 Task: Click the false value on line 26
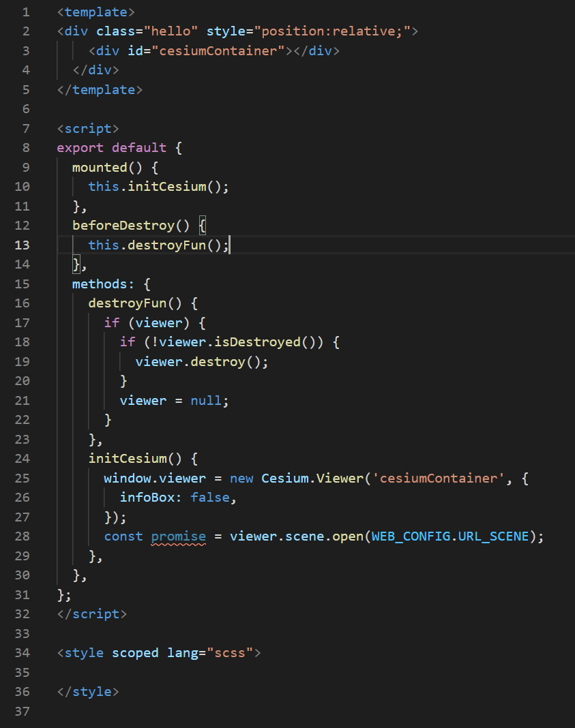210,497
